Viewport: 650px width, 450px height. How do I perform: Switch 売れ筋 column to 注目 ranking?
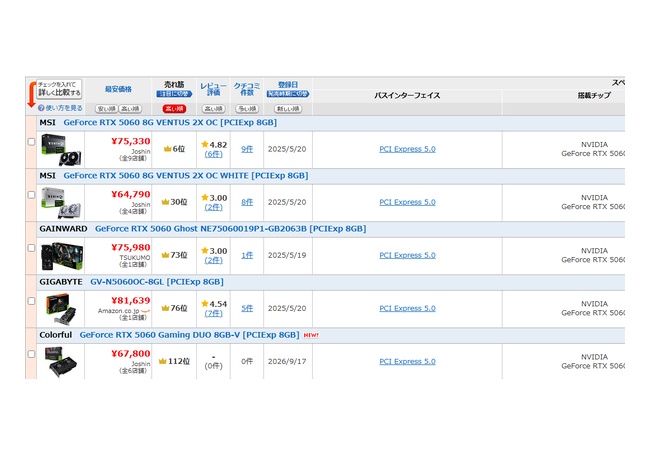174,94
